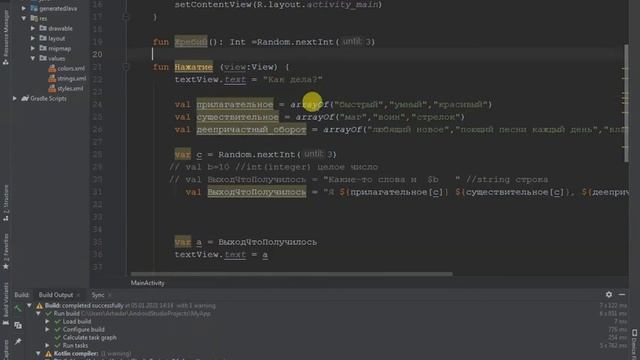
Task: Click the Gradle Scripts elephant icon
Action: (x=25, y=98)
